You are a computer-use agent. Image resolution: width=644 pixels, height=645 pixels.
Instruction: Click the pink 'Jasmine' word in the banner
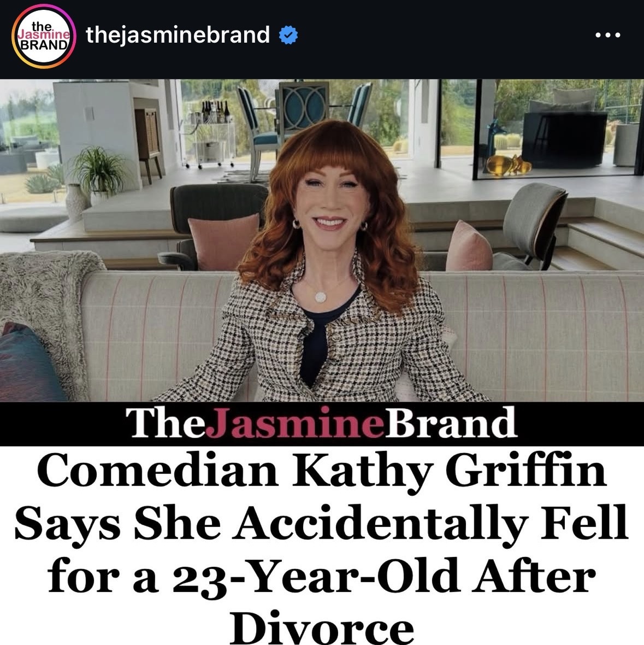pos(294,423)
